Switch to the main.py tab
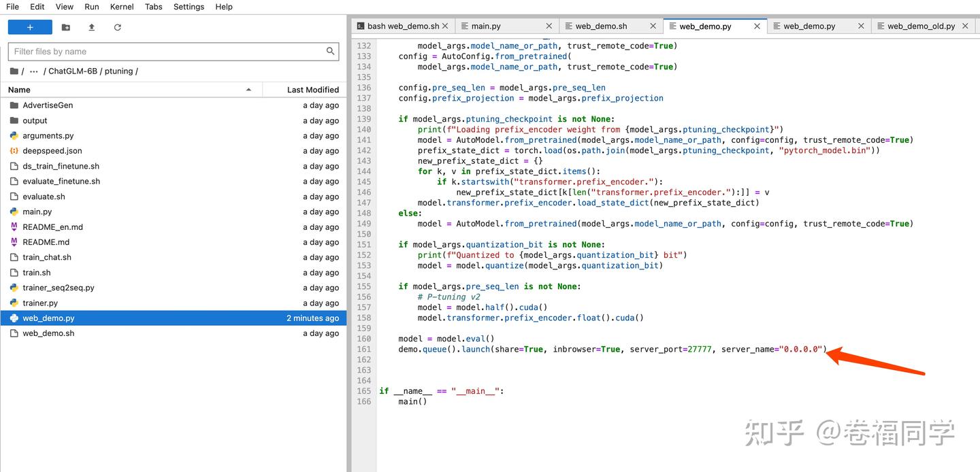This screenshot has height=472, width=980. click(x=486, y=26)
